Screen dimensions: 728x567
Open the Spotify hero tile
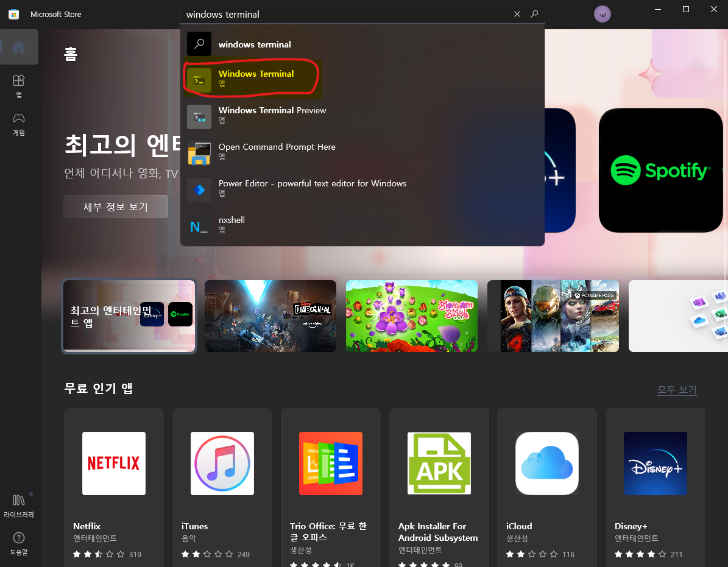(660, 171)
